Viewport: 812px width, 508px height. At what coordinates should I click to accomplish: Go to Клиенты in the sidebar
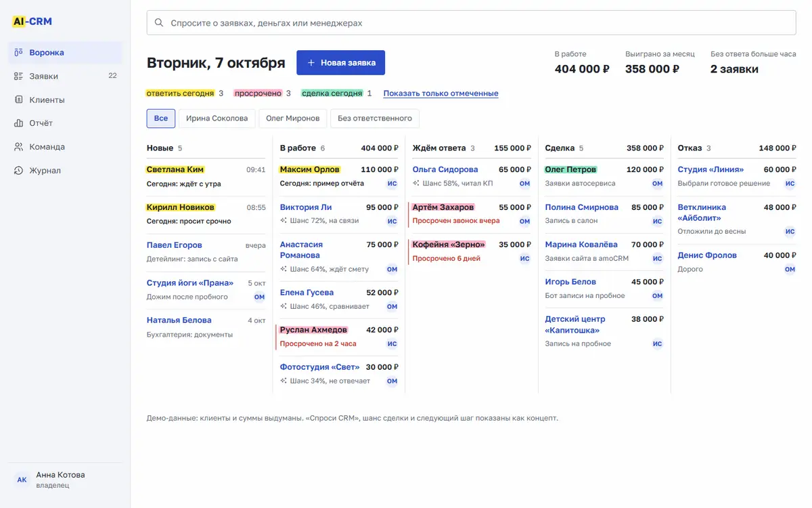tap(65, 100)
